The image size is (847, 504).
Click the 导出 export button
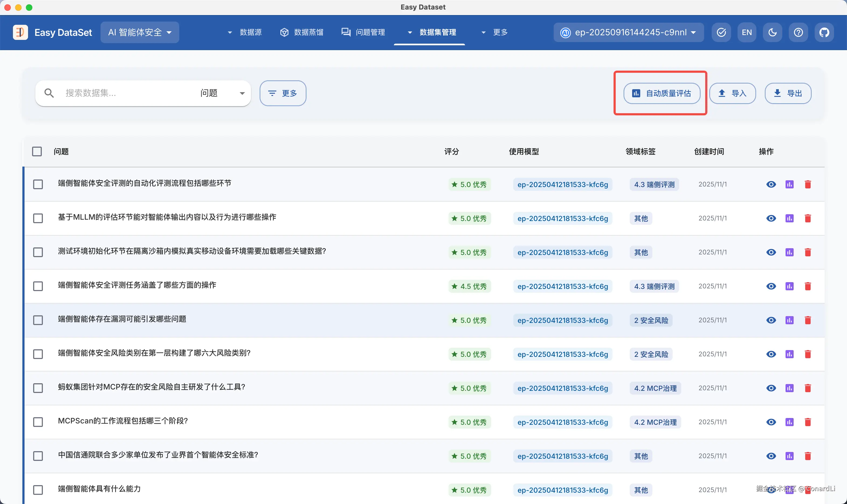(788, 93)
